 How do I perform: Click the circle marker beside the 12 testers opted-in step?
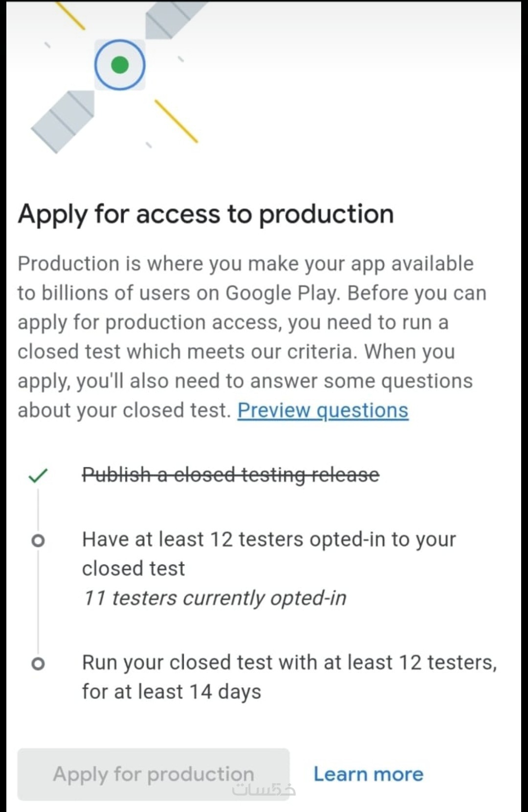[x=38, y=541]
